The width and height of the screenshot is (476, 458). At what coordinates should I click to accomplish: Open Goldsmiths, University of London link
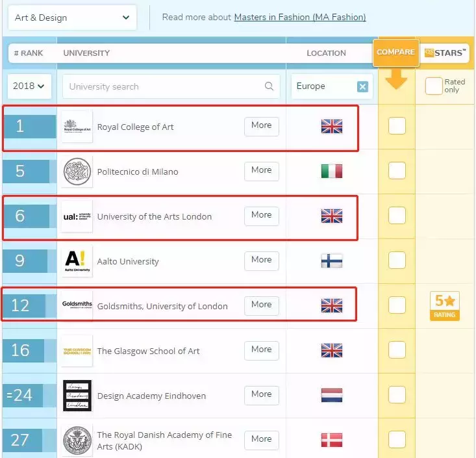click(162, 307)
